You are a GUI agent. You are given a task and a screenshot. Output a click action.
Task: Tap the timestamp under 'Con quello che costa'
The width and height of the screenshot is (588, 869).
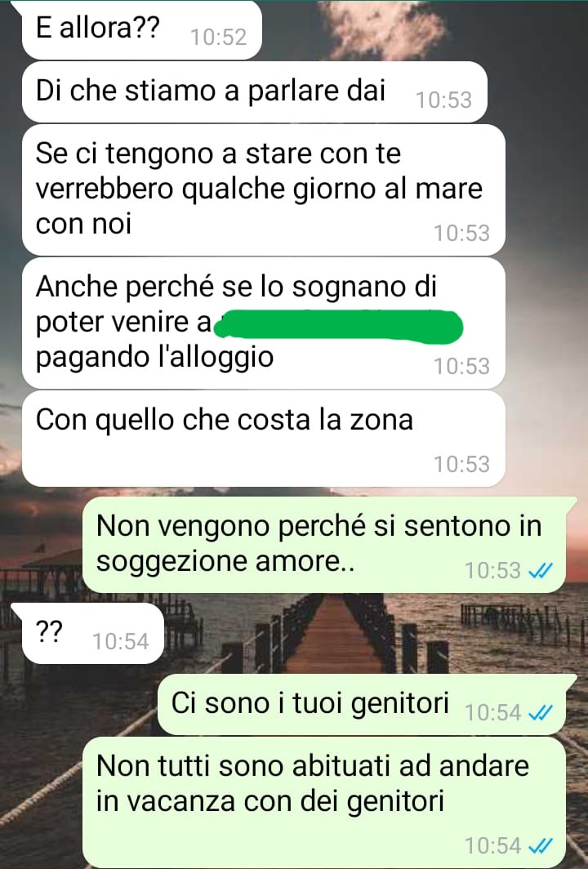[x=461, y=465]
